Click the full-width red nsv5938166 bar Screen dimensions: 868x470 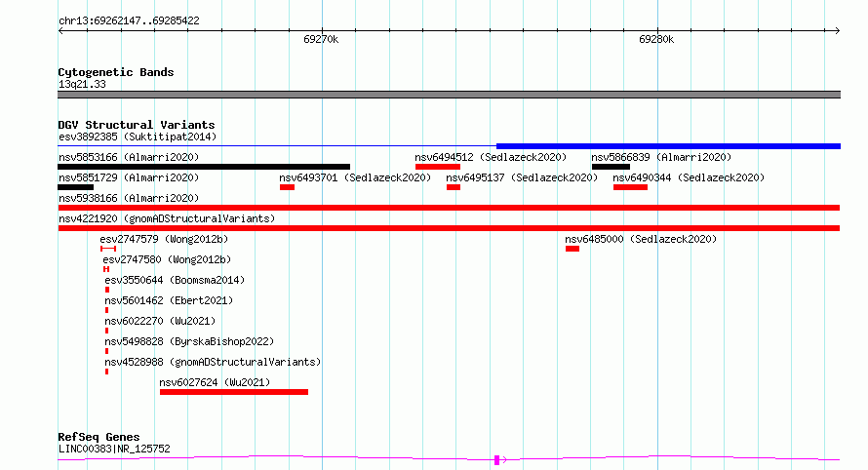(449, 208)
